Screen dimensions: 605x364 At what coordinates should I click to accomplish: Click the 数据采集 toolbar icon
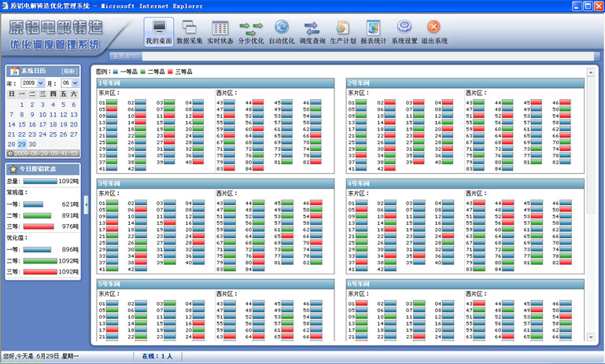190,31
